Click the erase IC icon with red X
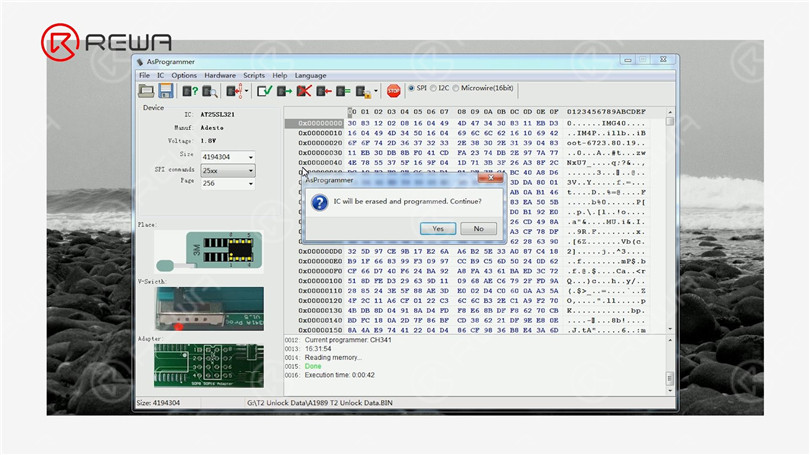810x455 pixels. (x=304, y=91)
